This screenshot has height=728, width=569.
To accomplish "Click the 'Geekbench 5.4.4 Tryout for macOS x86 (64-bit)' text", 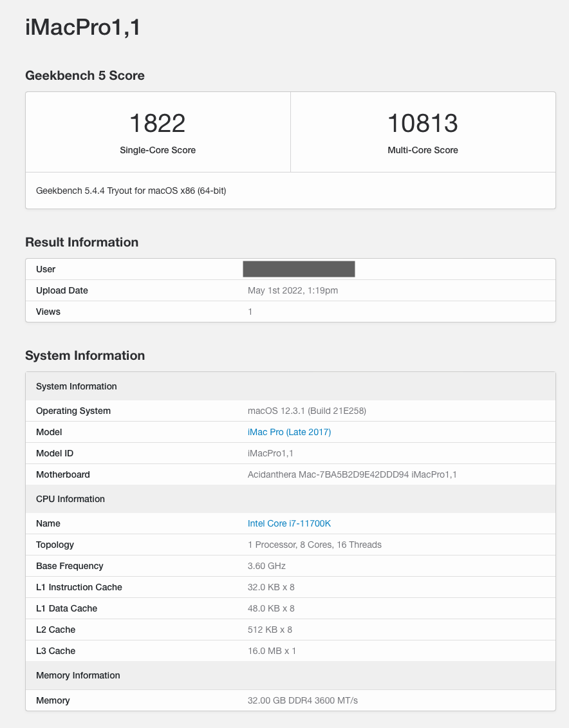I will point(131,191).
